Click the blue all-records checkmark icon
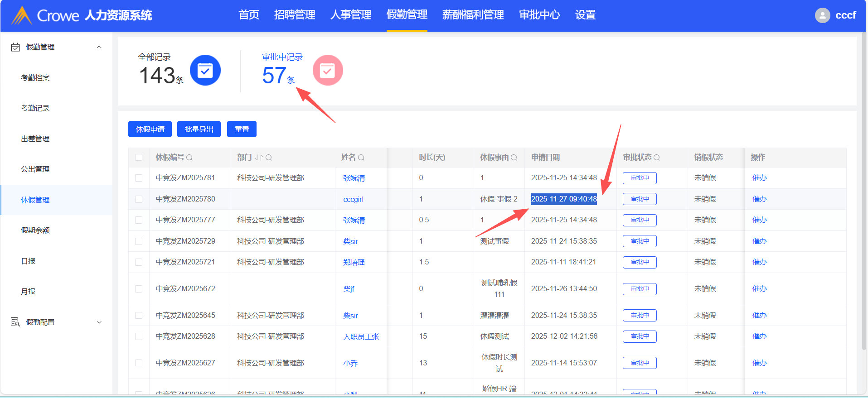Image resolution: width=868 pixels, height=398 pixels. pos(205,70)
